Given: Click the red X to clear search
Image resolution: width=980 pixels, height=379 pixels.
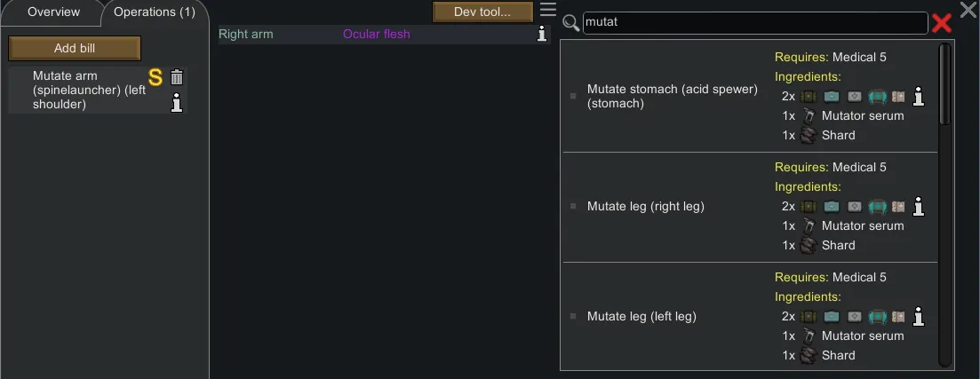Looking at the screenshot, I should 941,23.
